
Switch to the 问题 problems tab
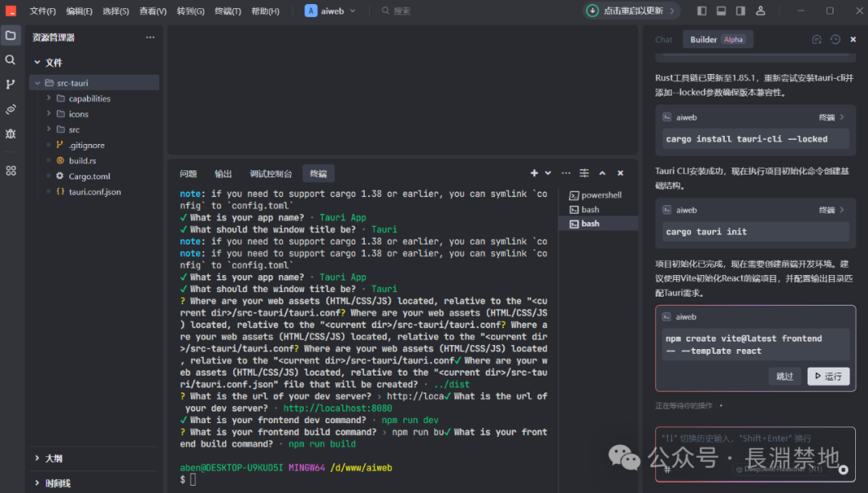click(188, 174)
